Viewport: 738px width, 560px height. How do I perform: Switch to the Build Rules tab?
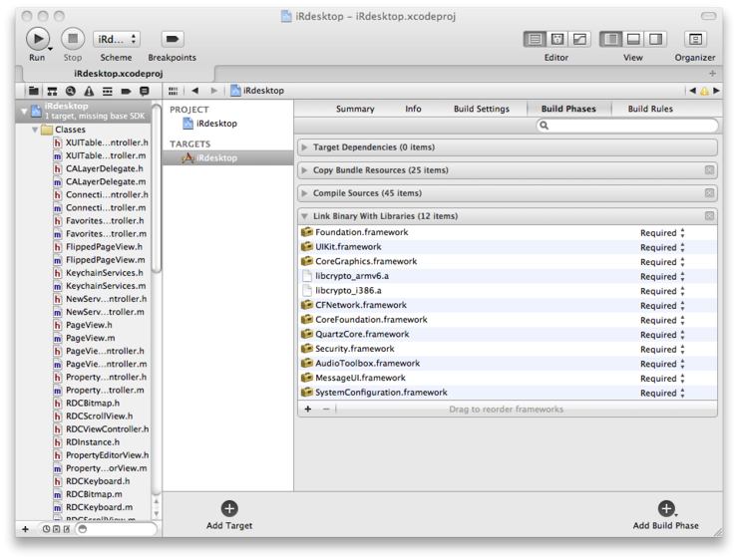point(650,109)
